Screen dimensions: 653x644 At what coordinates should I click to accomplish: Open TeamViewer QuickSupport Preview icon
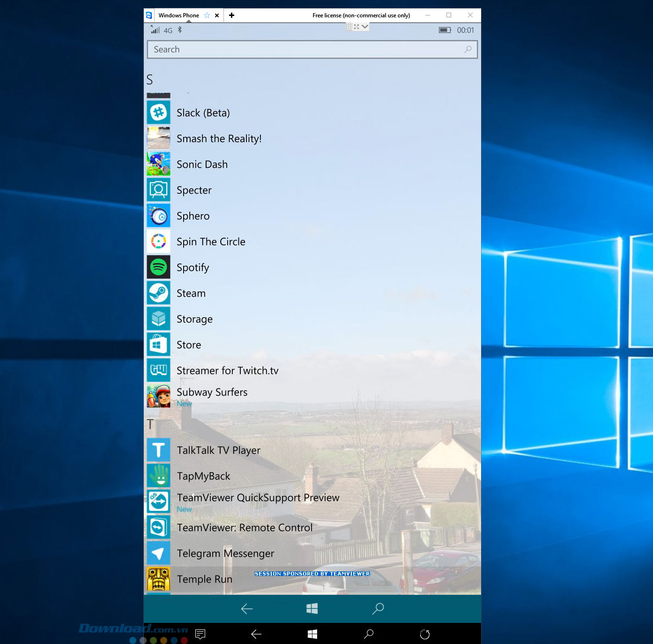pos(158,502)
